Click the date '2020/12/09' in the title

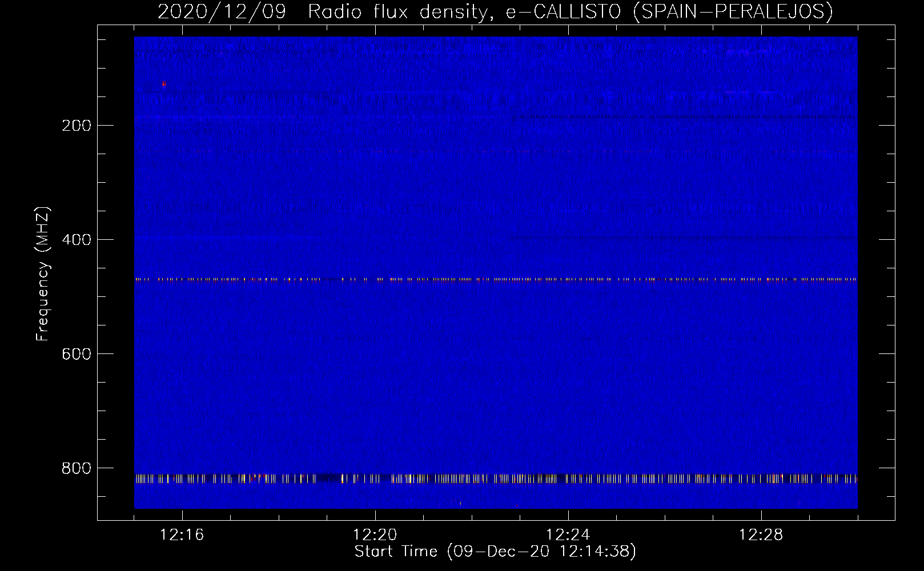[x=222, y=12]
